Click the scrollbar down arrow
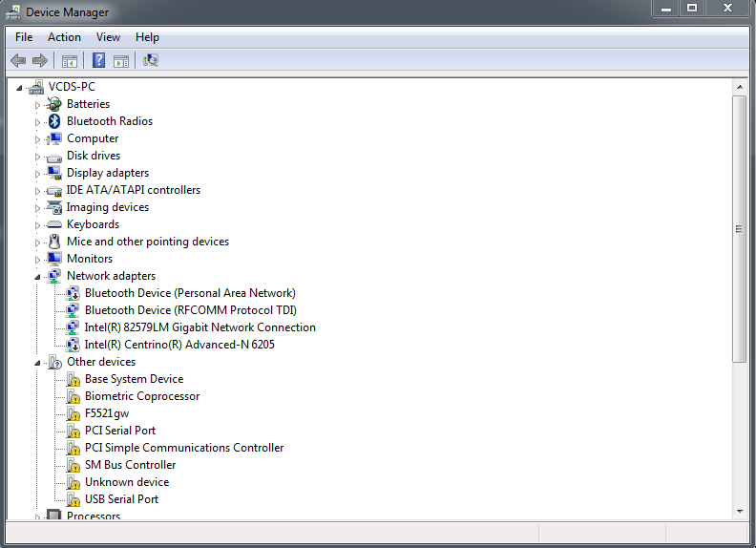The width and height of the screenshot is (756, 548). pyautogui.click(x=740, y=512)
